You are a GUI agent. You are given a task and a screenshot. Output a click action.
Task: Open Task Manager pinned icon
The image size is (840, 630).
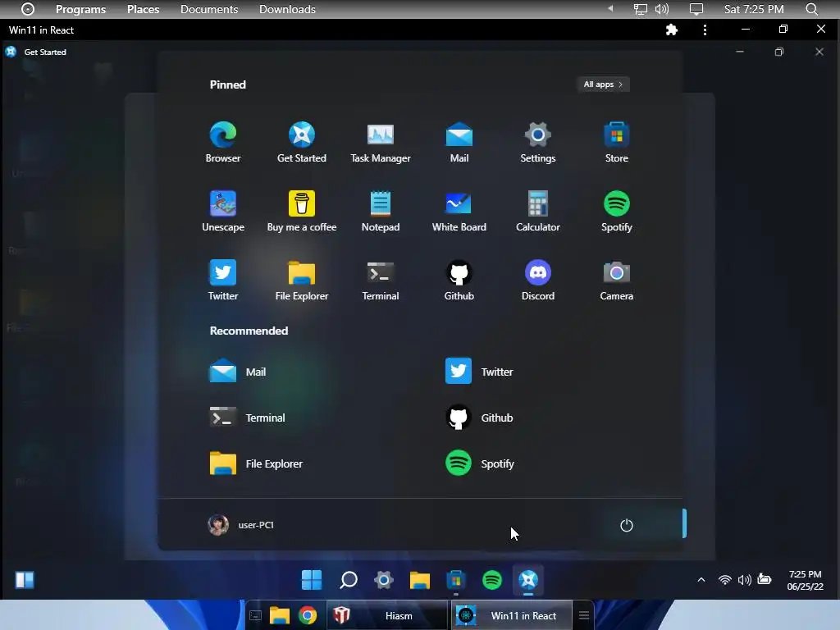[x=381, y=142]
